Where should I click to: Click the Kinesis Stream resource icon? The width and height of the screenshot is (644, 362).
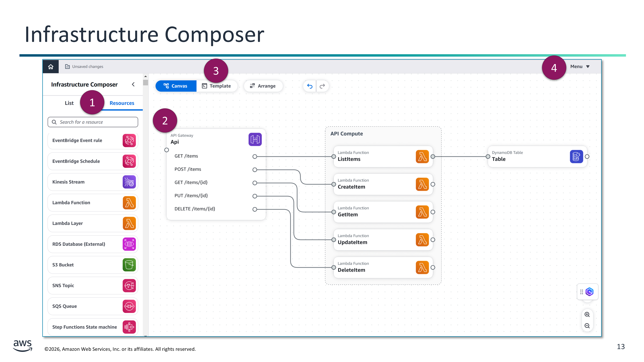129,182
